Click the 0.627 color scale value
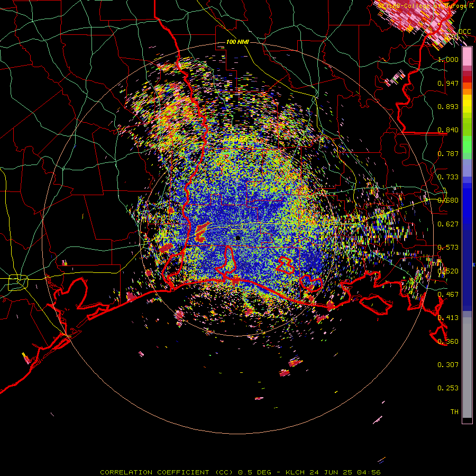The image size is (476, 476). click(x=448, y=224)
